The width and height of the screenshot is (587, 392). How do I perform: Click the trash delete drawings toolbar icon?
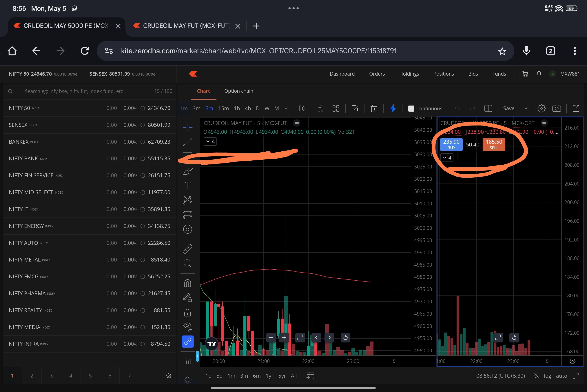374,108
